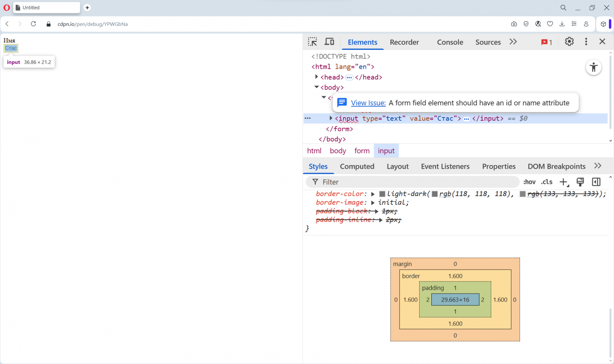Switch to the Sources tab

(x=488, y=42)
